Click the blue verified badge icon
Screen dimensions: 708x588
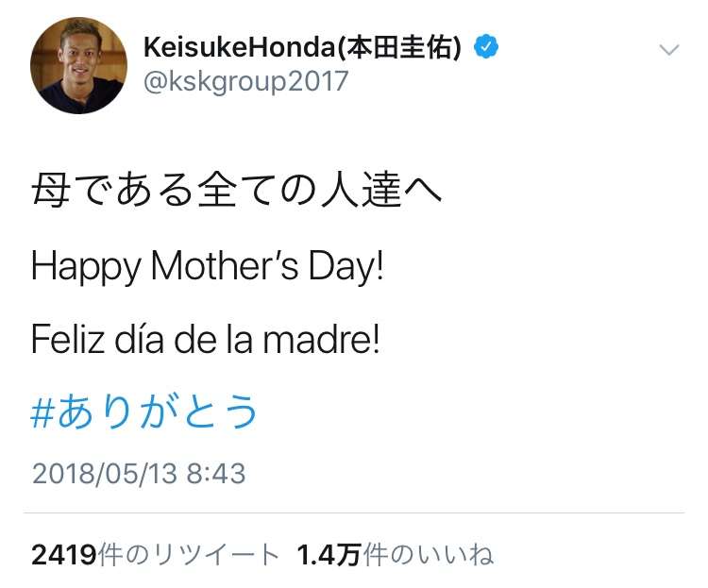[486, 46]
